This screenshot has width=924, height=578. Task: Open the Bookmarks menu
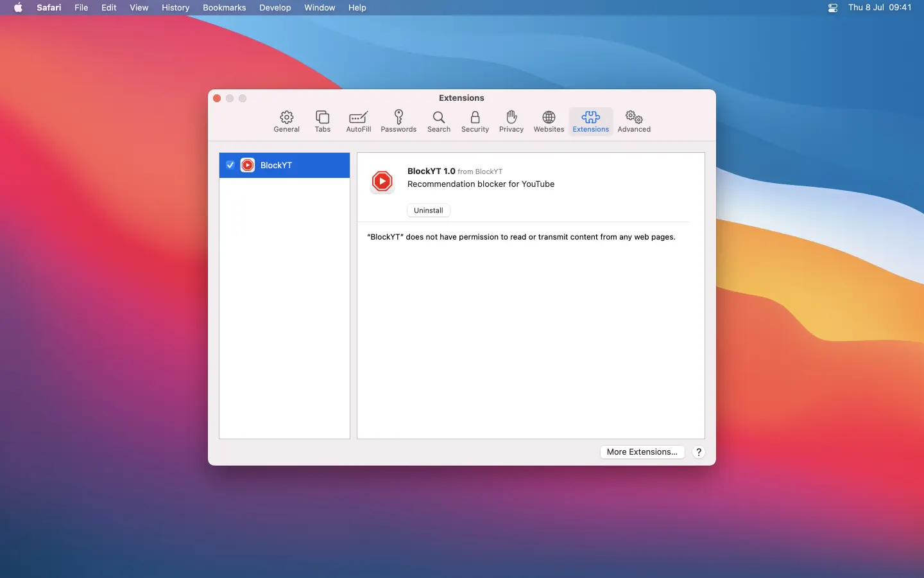pyautogui.click(x=224, y=8)
